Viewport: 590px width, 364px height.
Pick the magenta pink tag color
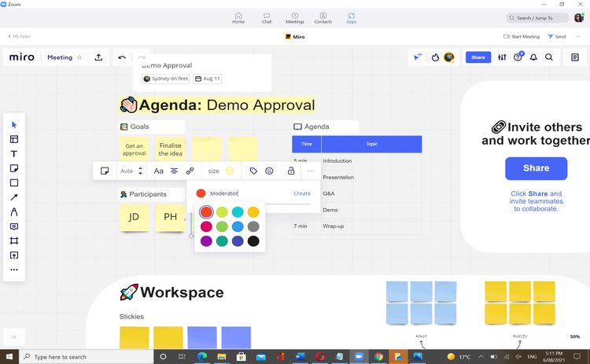(206, 226)
